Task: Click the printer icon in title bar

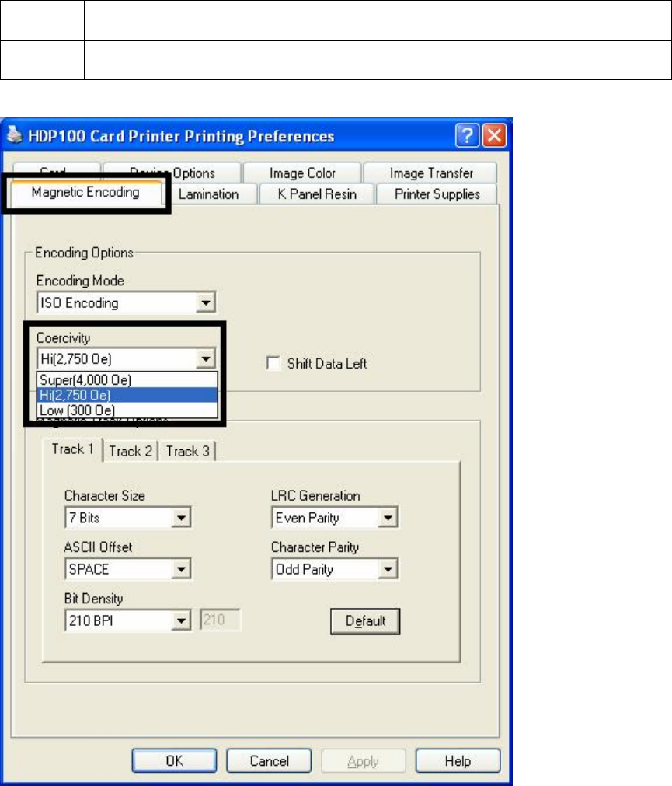Action: [x=15, y=134]
